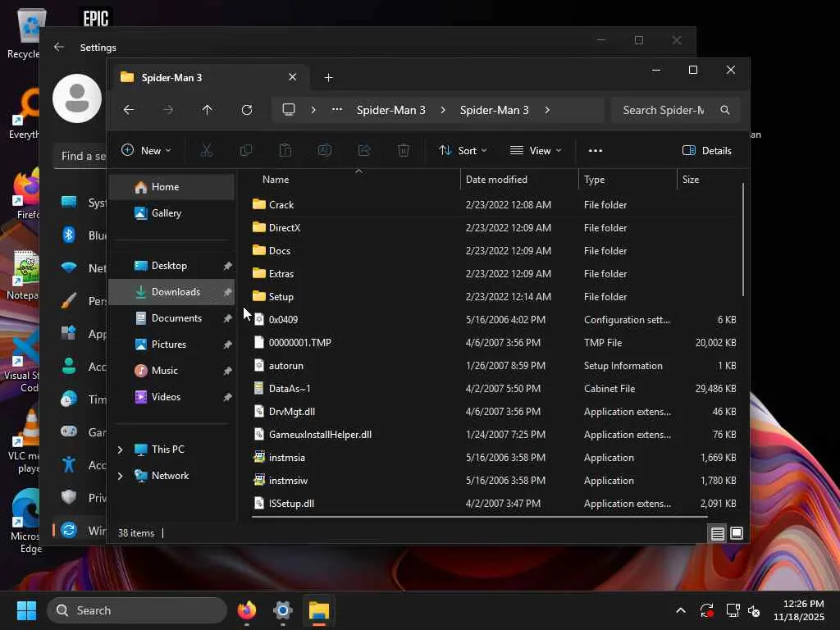Open the Sort dropdown
Screen dimensions: 840x630
pos(463,151)
